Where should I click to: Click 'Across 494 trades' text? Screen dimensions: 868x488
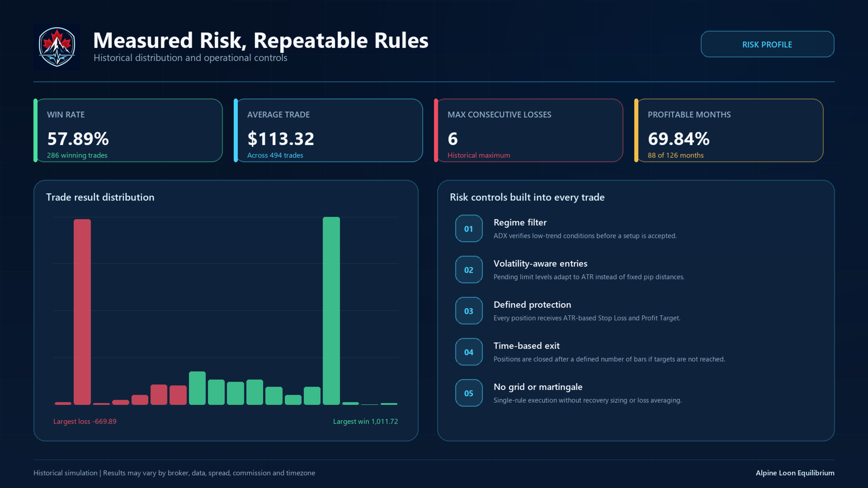[x=275, y=155]
